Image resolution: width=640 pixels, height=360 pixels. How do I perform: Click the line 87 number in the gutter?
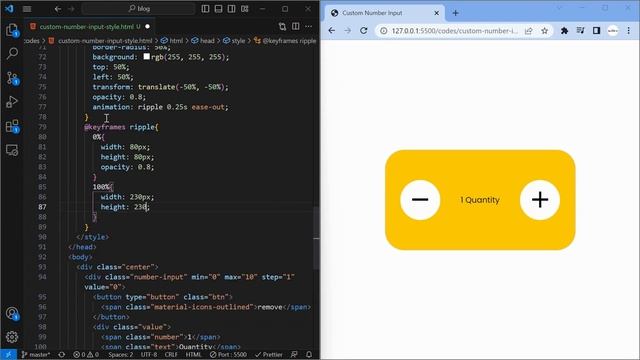tap(42, 207)
